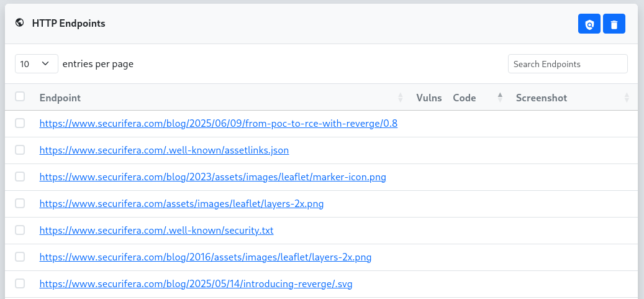Open the entries per page dropdown
Screen dimensions: 644x299
click(37, 64)
